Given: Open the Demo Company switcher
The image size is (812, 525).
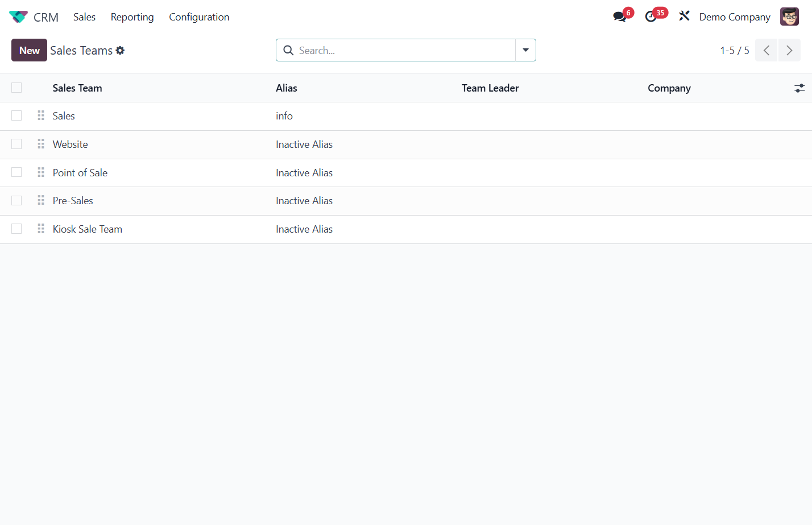Looking at the screenshot, I should 735,17.
